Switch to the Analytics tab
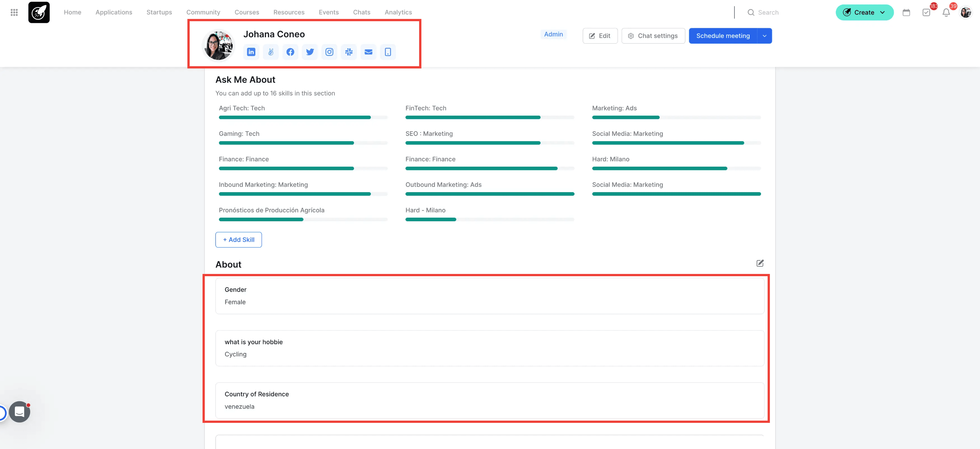This screenshot has height=449, width=980. [398, 12]
